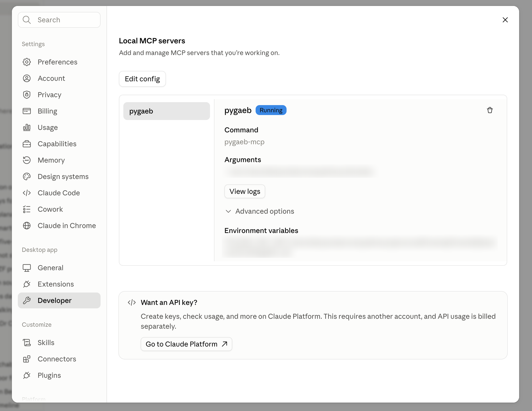Select the Developer sidebar item
This screenshot has width=532, height=411.
(59, 300)
